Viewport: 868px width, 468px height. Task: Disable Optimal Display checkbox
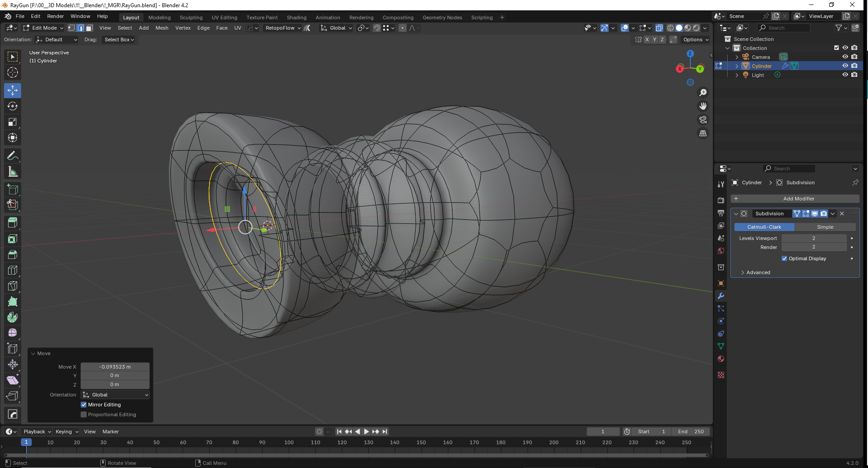coord(784,259)
